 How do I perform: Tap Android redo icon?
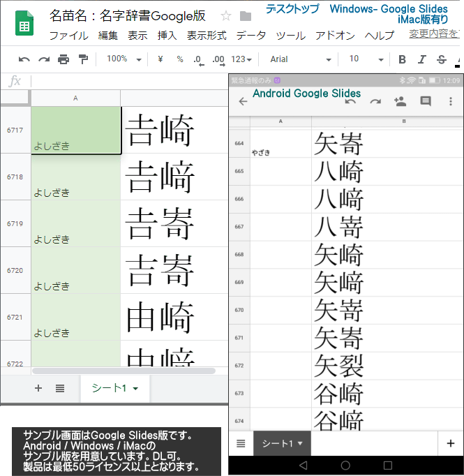375,101
